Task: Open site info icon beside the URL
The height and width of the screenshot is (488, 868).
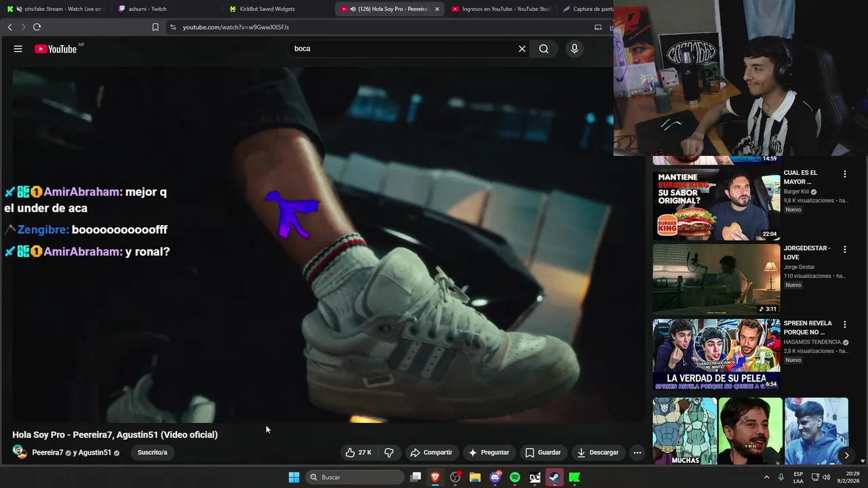Action: pyautogui.click(x=173, y=27)
